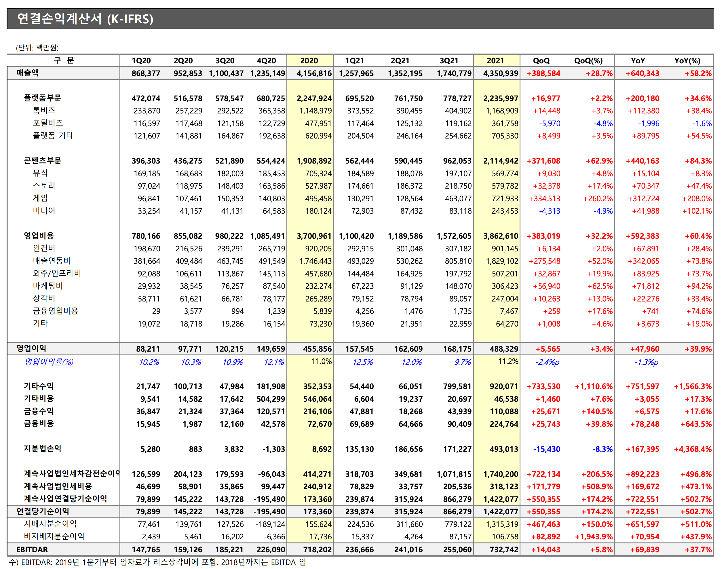Image resolution: width=728 pixels, height=569 pixels.
Task: Click the 영업이익률(%) italic blue label
Action: [x=49, y=362]
